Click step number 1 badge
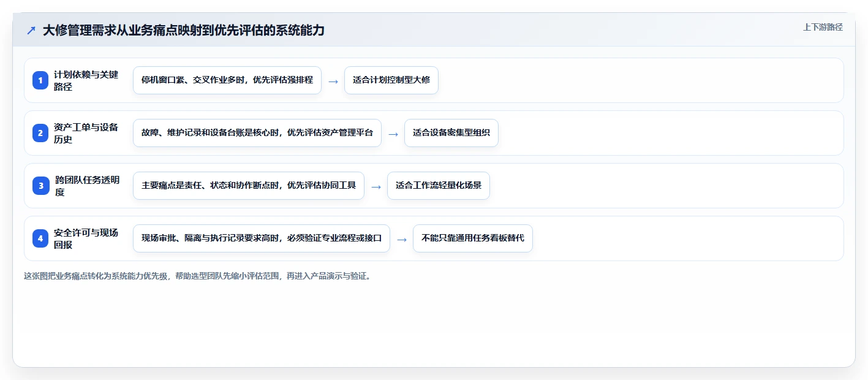 pos(40,80)
